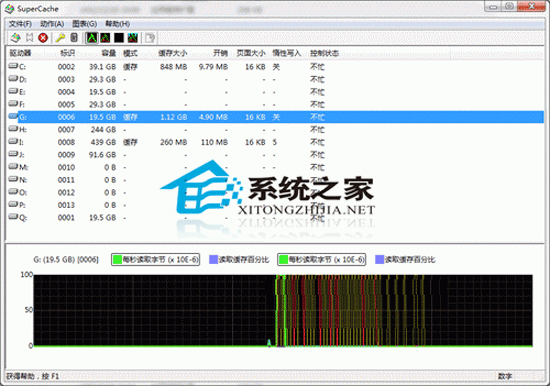Click the 1.12 GB cache size cell
This screenshot has height=386, width=550.
click(x=173, y=117)
